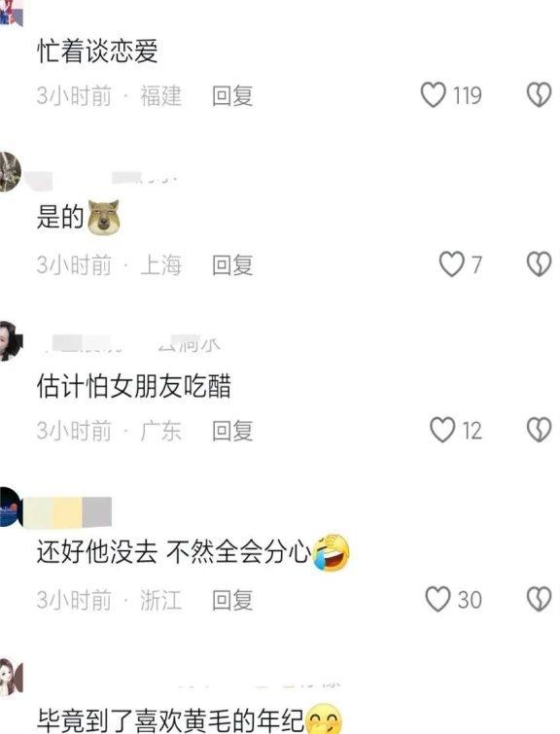
Task: Tap broken heart on Shanghai comment
Action: pyautogui.click(x=540, y=264)
